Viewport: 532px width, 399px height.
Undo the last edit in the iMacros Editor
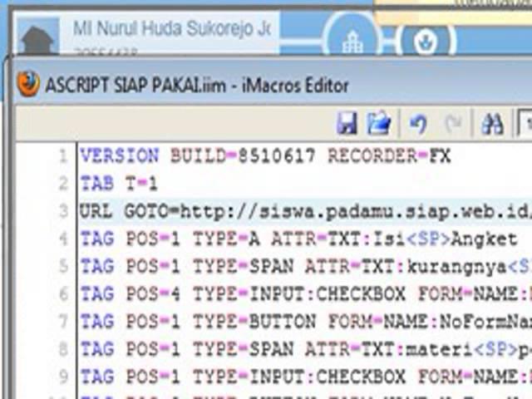(x=418, y=124)
